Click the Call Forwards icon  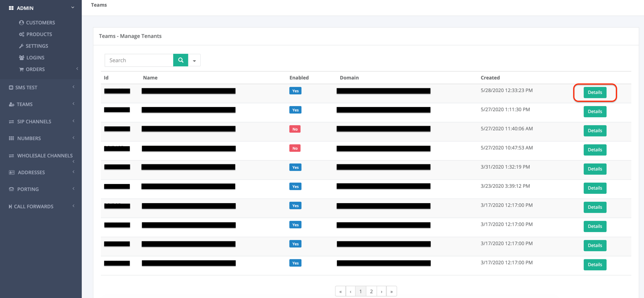(10, 206)
